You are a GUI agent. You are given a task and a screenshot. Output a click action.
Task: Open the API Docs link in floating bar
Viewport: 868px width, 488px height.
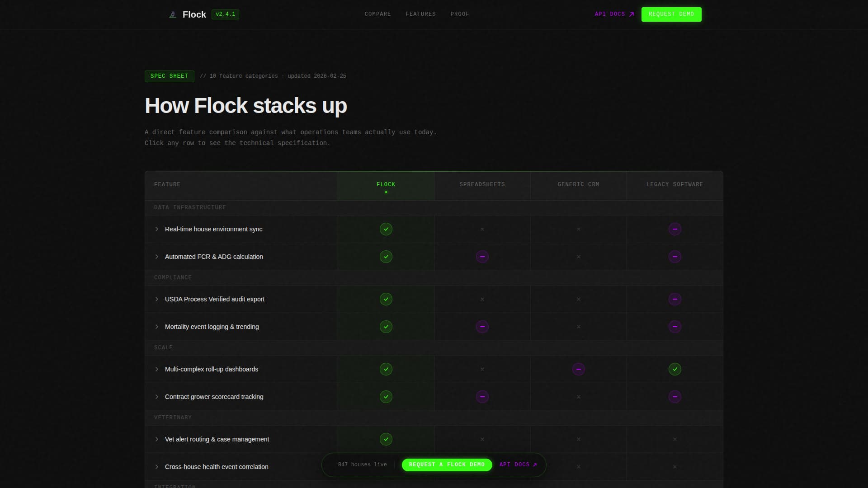(x=518, y=465)
